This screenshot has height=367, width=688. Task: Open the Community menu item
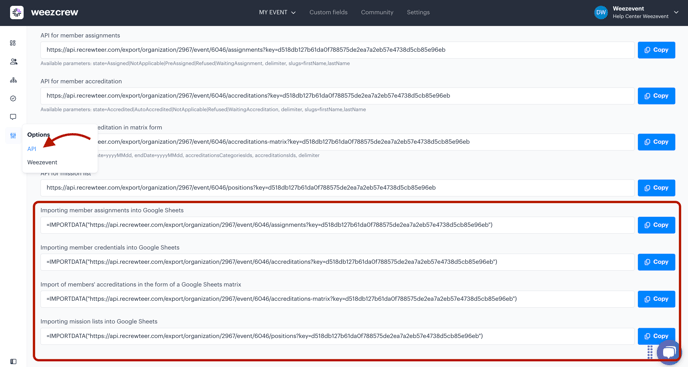click(377, 12)
